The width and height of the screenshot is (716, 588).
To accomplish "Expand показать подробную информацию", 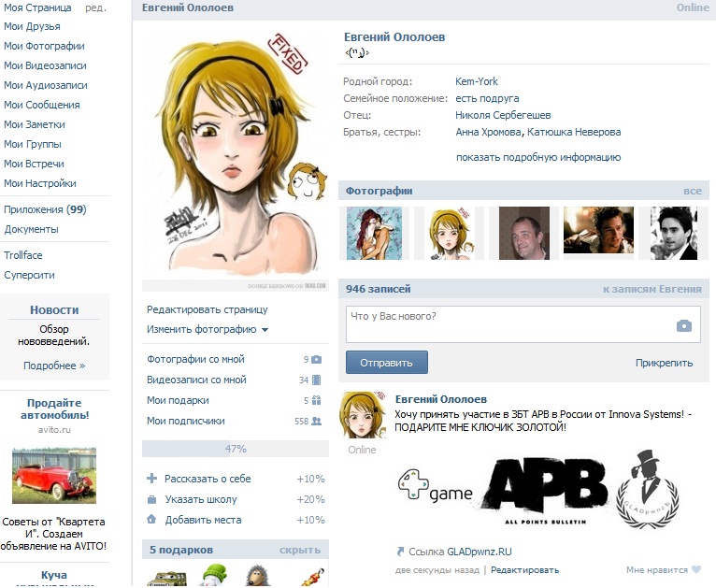I will 537,157.
